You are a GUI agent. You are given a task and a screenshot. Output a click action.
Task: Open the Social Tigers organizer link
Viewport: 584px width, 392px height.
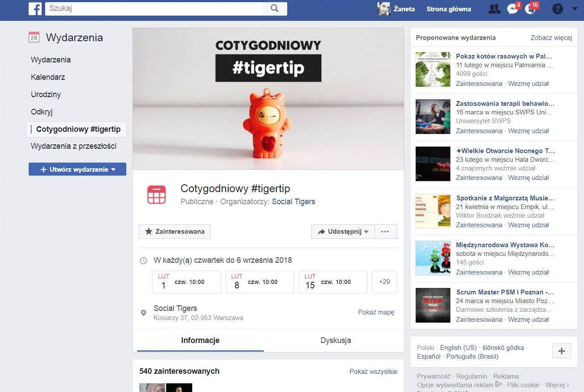[x=293, y=202]
